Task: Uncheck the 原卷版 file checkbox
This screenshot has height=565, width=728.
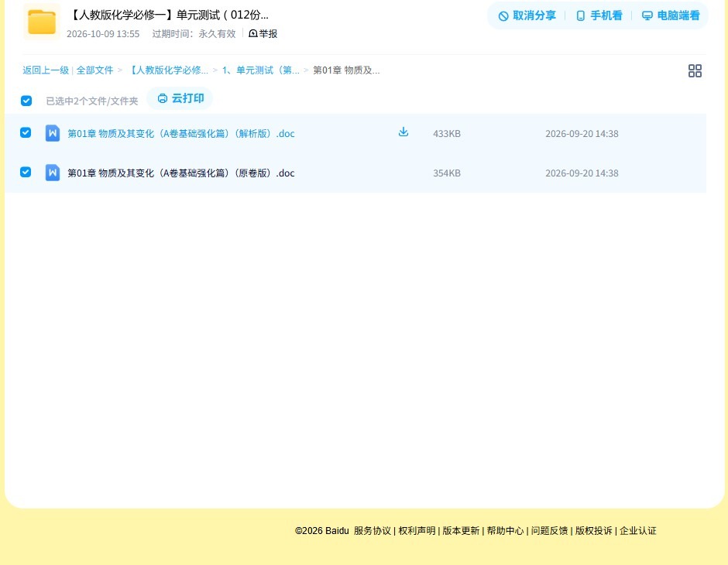Action: tap(26, 172)
